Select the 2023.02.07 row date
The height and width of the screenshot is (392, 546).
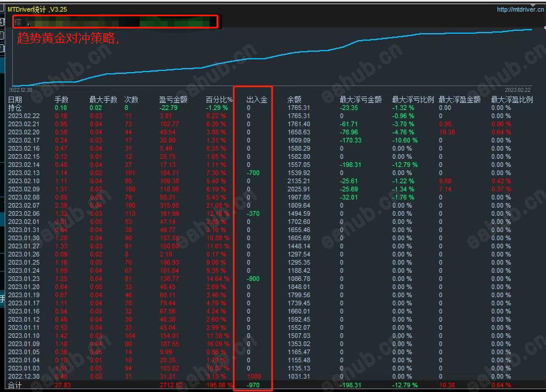click(x=24, y=205)
